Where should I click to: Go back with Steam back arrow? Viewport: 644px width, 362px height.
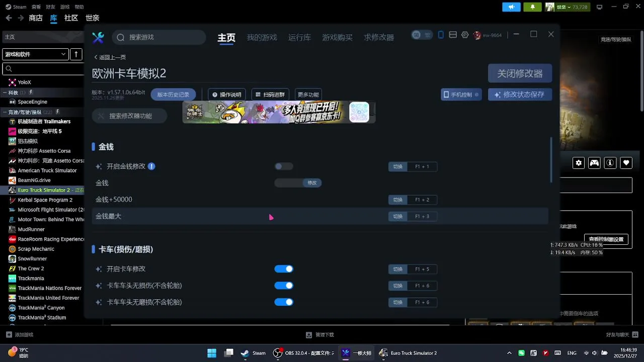click(9, 18)
